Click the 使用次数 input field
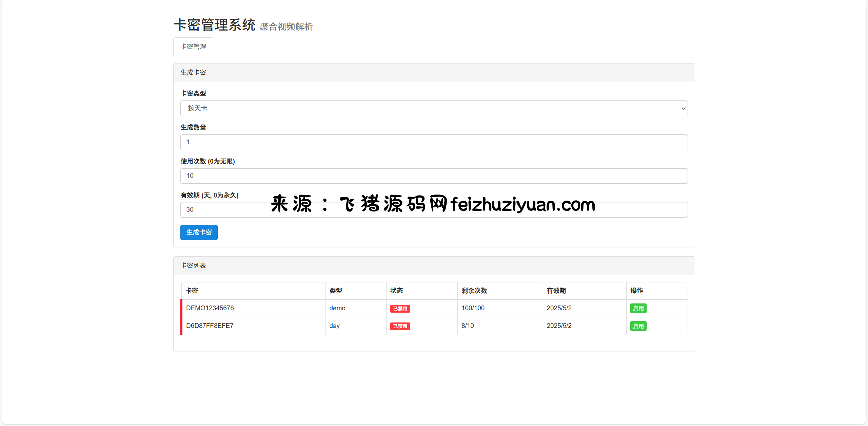Image resolution: width=868 pixels, height=426 pixels. click(433, 176)
